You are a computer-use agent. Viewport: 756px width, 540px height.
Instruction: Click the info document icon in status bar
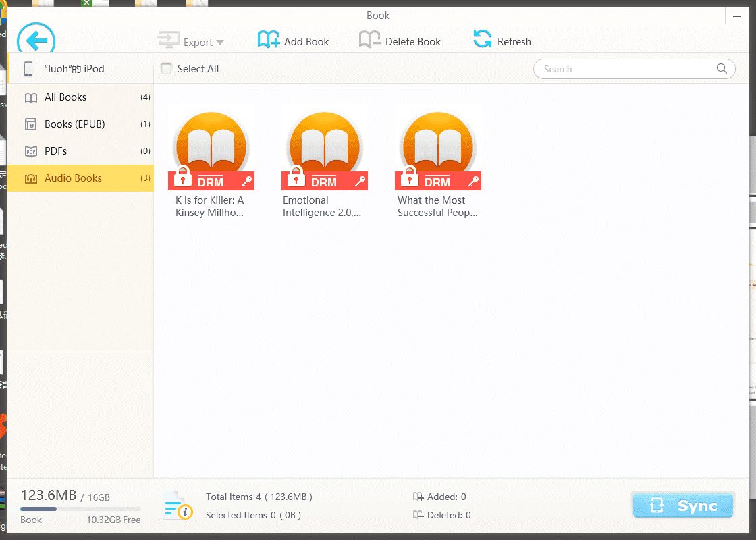(177, 506)
